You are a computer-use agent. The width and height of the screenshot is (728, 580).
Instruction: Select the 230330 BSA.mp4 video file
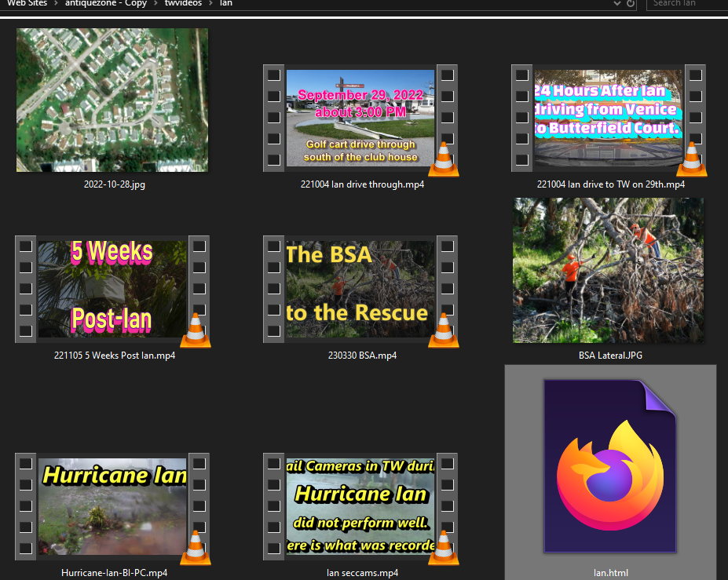(360, 289)
